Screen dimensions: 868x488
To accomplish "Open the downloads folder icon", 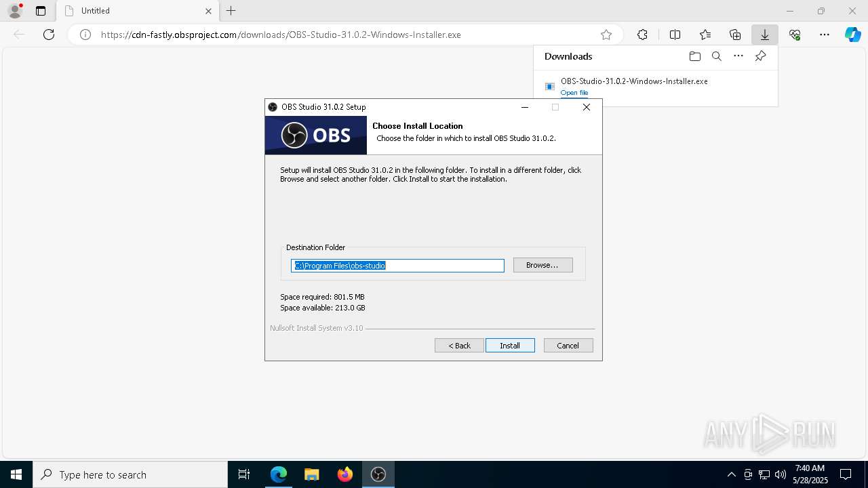I will coord(694,56).
